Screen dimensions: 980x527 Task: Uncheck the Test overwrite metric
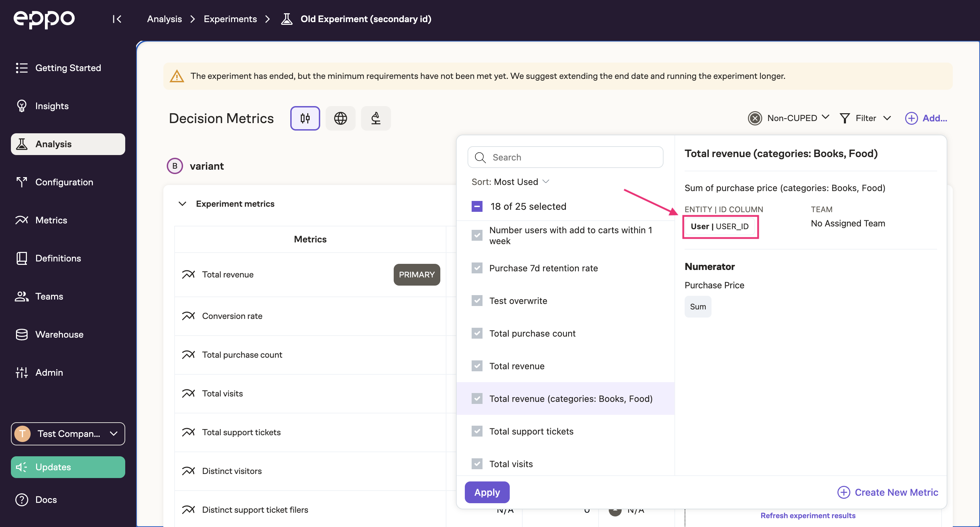(477, 300)
